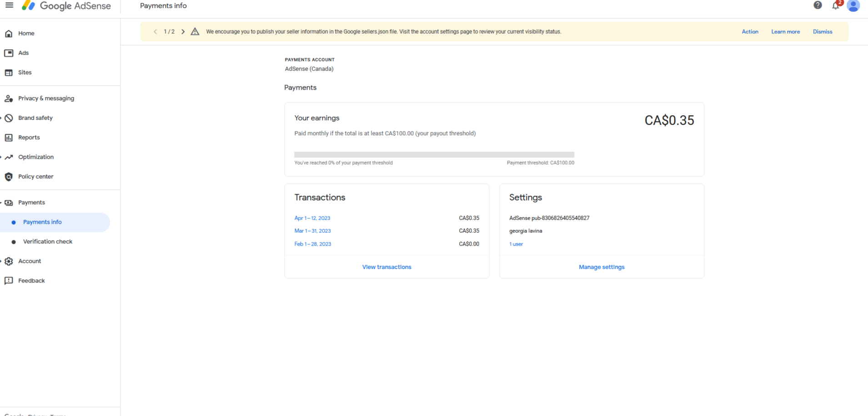This screenshot has height=416, width=868.
Task: Click the CA$0.00 February amount
Action: tap(469, 244)
